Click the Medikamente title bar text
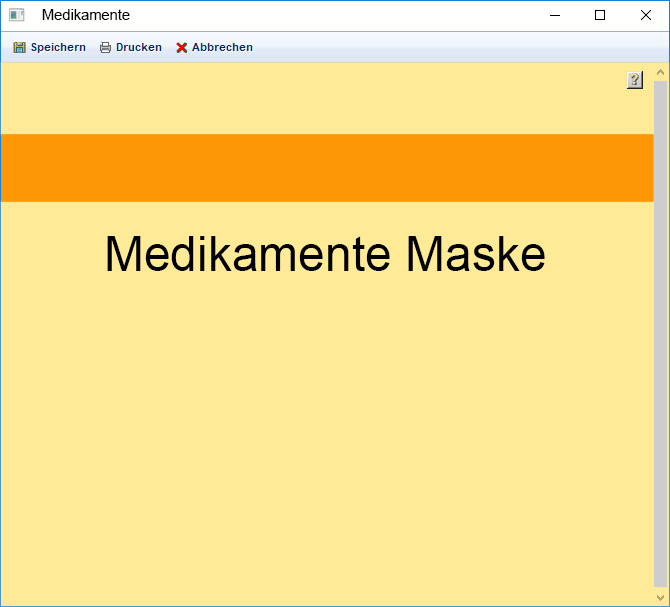Image resolution: width=670 pixels, height=607 pixels. pyautogui.click(x=86, y=15)
